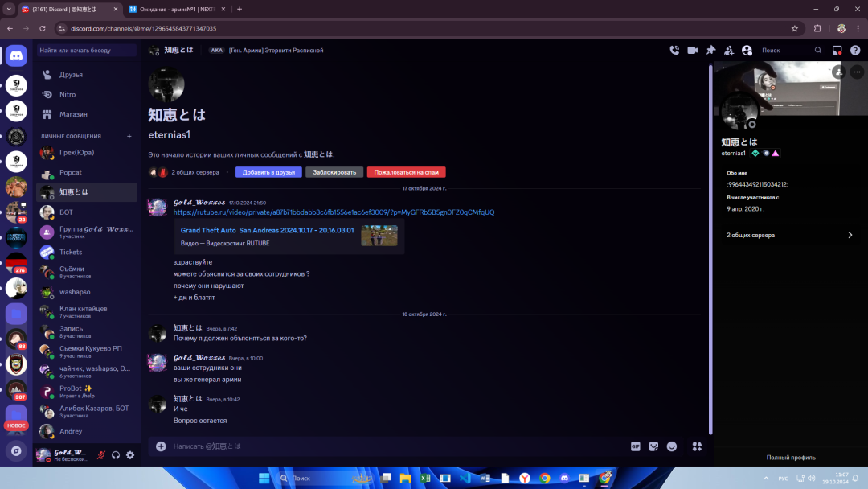Toggle headphones deafen in user panel
This screenshot has height=489, width=868.
[116, 455]
